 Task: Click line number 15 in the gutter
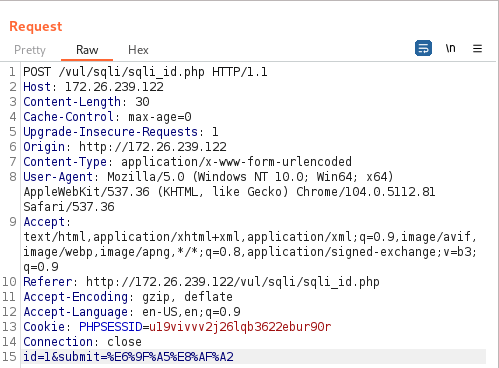tap(9, 357)
